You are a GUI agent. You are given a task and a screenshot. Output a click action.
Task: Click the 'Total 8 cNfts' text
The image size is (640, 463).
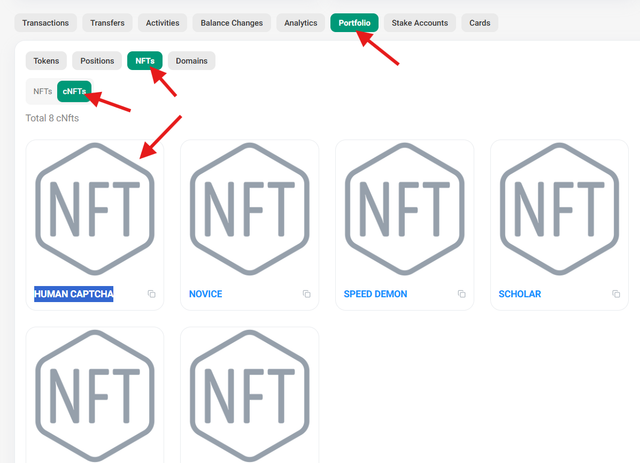coord(52,118)
